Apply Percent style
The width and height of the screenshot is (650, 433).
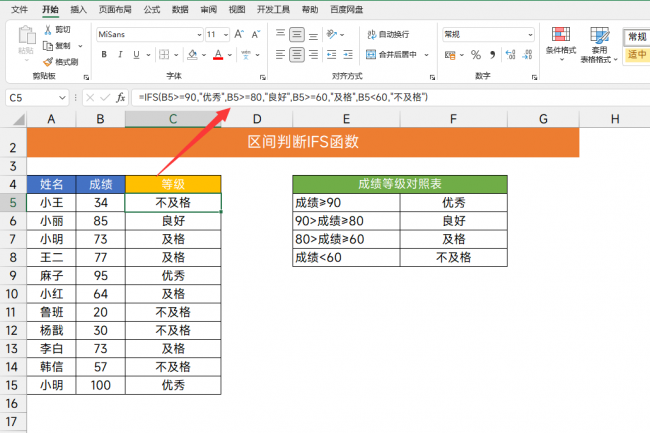(x=476, y=55)
